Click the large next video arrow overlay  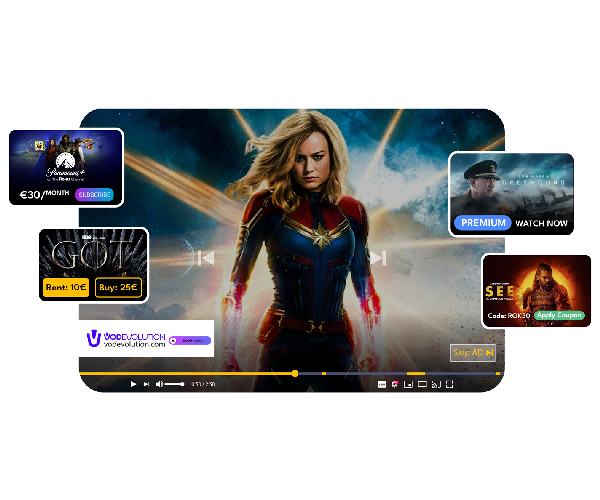[x=378, y=258]
